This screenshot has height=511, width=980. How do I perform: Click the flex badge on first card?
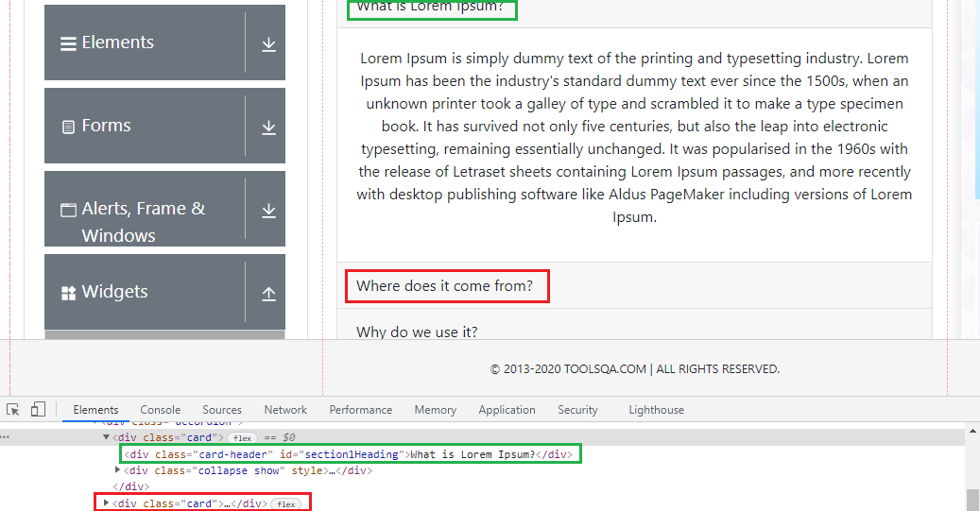[x=242, y=438]
